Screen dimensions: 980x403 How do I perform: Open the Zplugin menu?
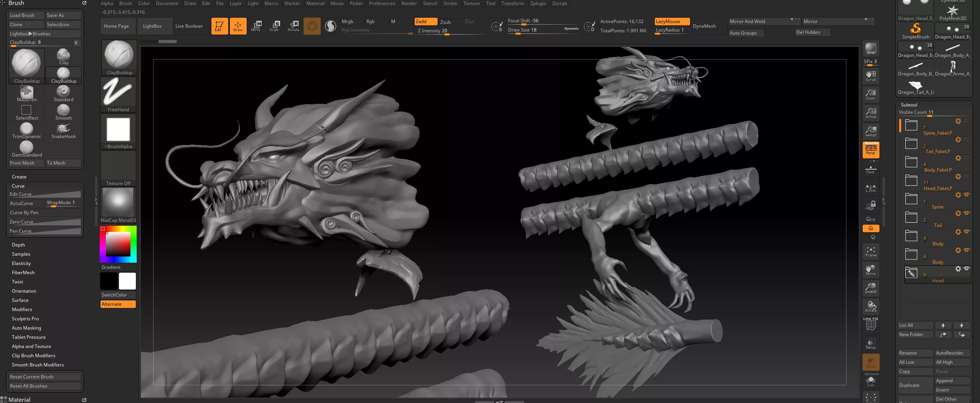[538, 3]
